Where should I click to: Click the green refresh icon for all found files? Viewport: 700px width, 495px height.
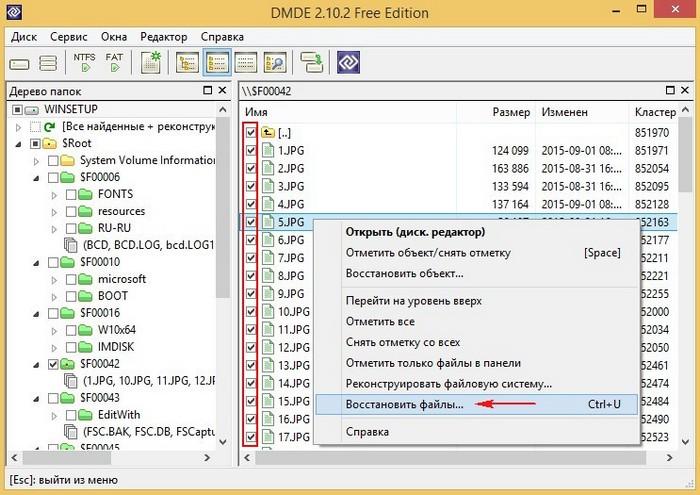pyautogui.click(x=49, y=127)
